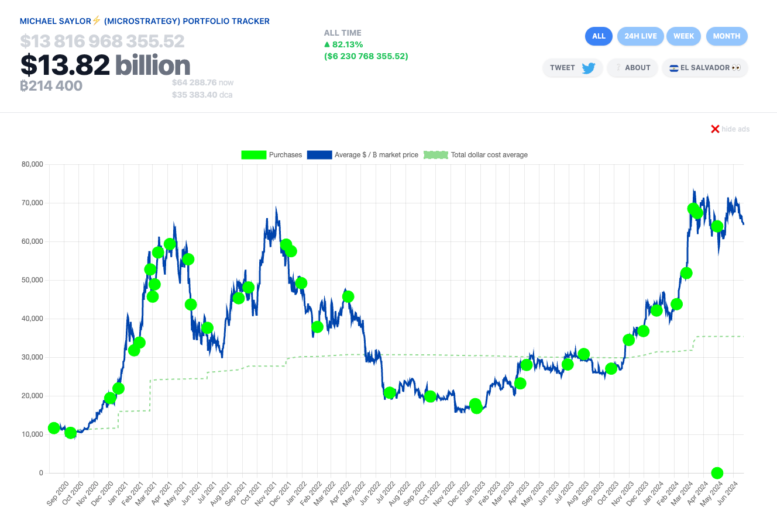Click the 80,000 y-axis label

(32, 164)
